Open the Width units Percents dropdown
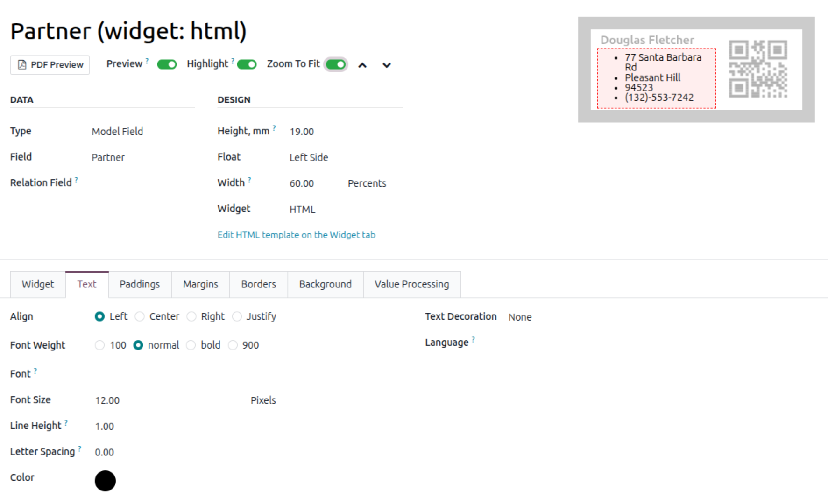828x504 pixels. pos(367,183)
